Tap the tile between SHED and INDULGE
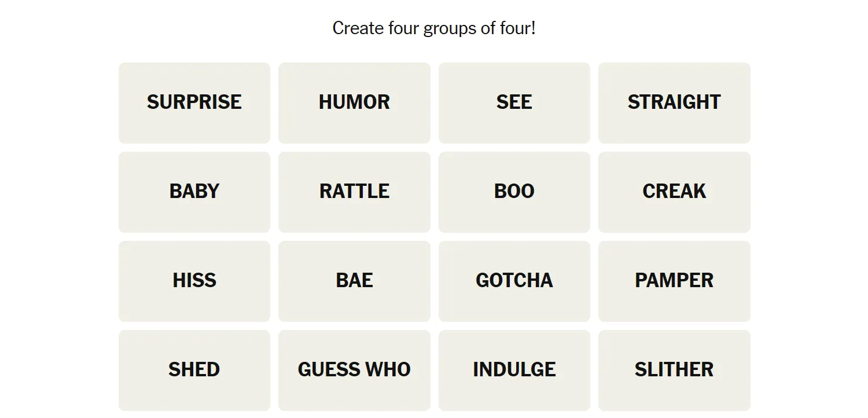 (354, 371)
